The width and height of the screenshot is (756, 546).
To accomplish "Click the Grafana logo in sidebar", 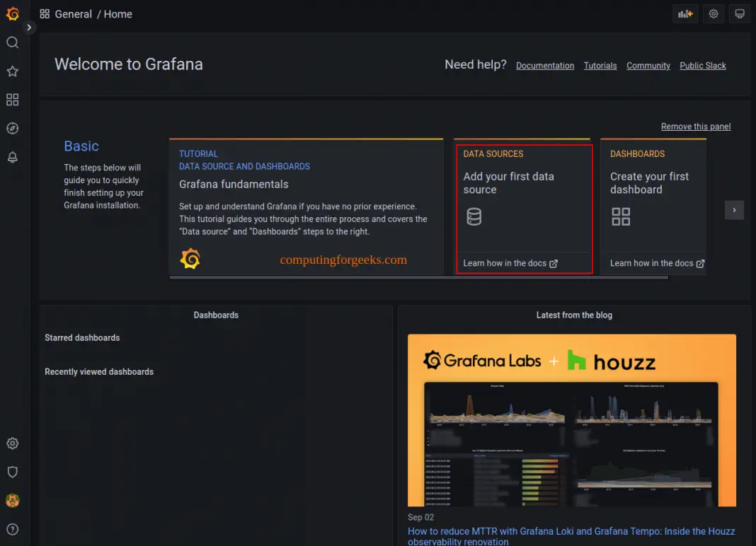I will (12, 13).
